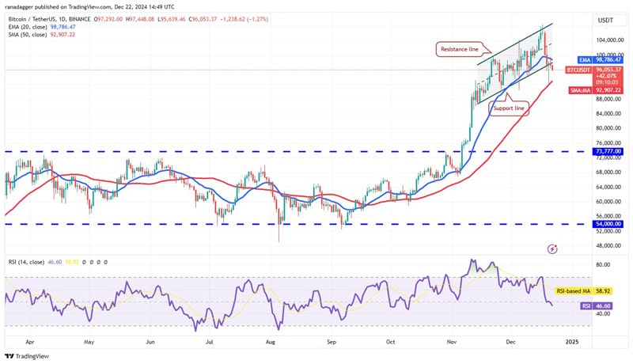
Task: Click the EMA 98,786.47 price label
Action: pos(601,59)
